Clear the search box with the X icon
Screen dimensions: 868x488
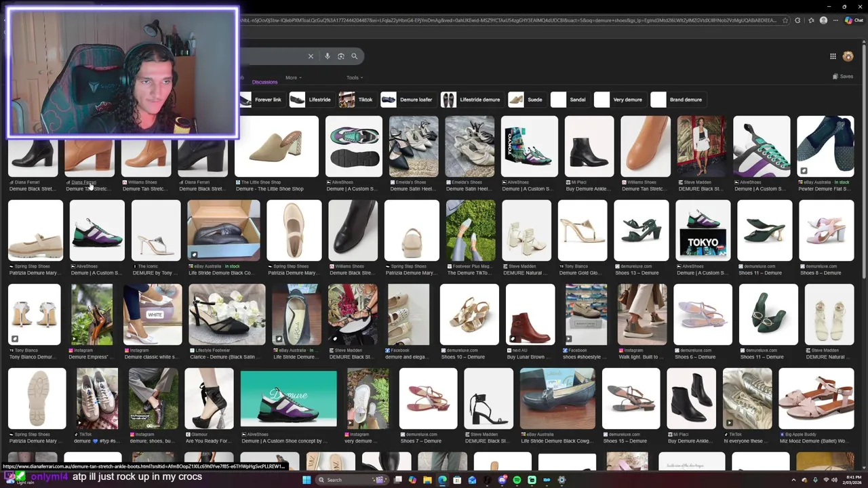click(311, 56)
